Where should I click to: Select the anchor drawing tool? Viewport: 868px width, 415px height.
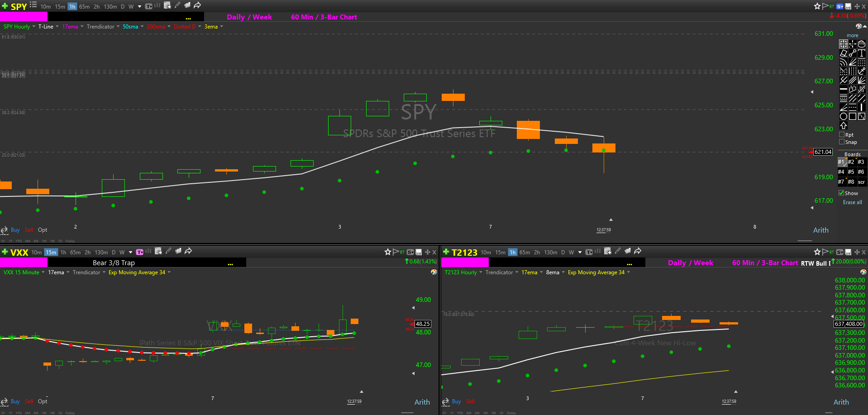pos(862,71)
